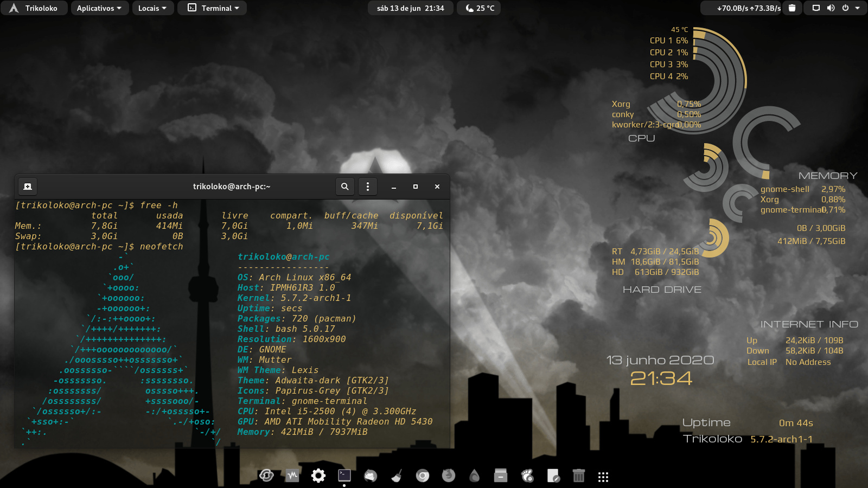The height and width of the screenshot is (488, 868).
Task: Click the top-bar trash indicator
Action: coord(792,8)
